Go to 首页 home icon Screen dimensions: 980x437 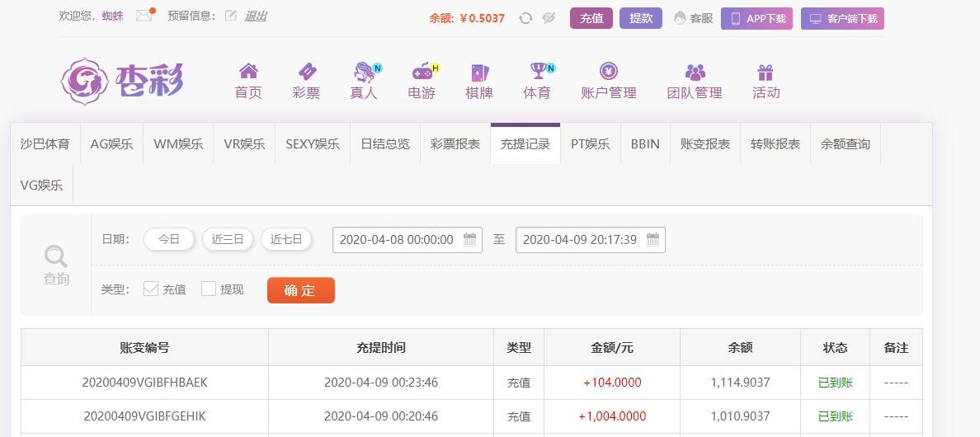[x=248, y=71]
